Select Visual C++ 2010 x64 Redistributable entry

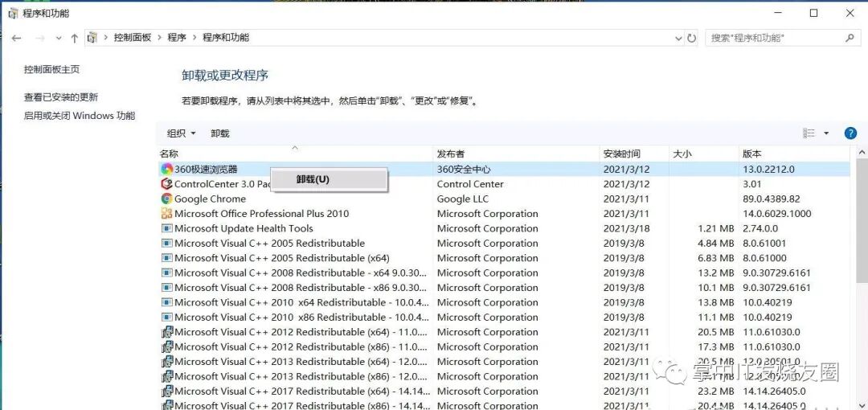point(301,302)
